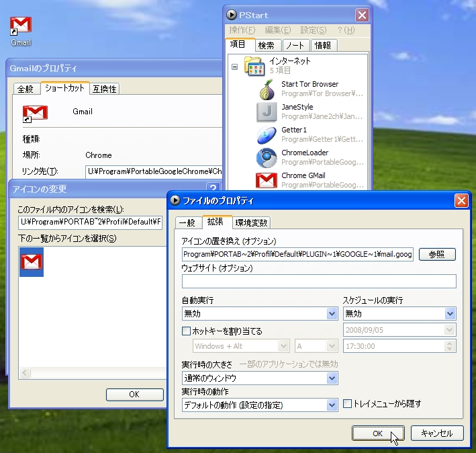
Task: Open the hotkey letter A dropdown
Action: 332,346
